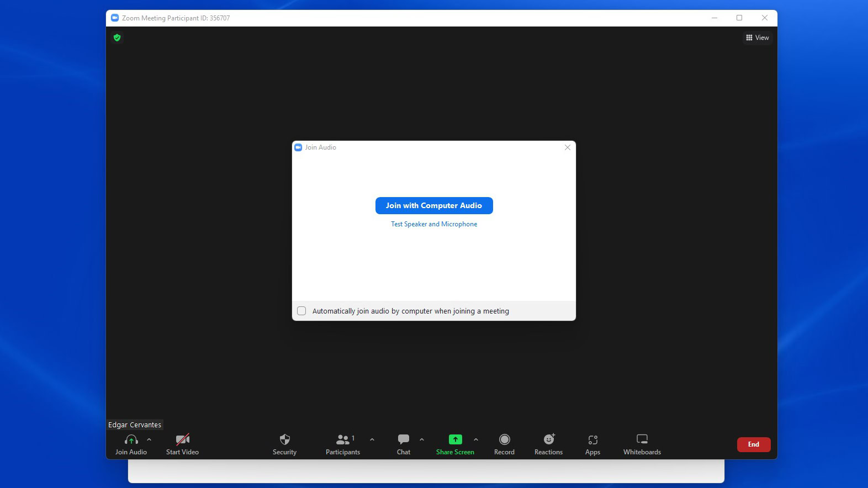Open the Reactions smiley menu
The height and width of the screenshot is (488, 868).
click(x=549, y=439)
